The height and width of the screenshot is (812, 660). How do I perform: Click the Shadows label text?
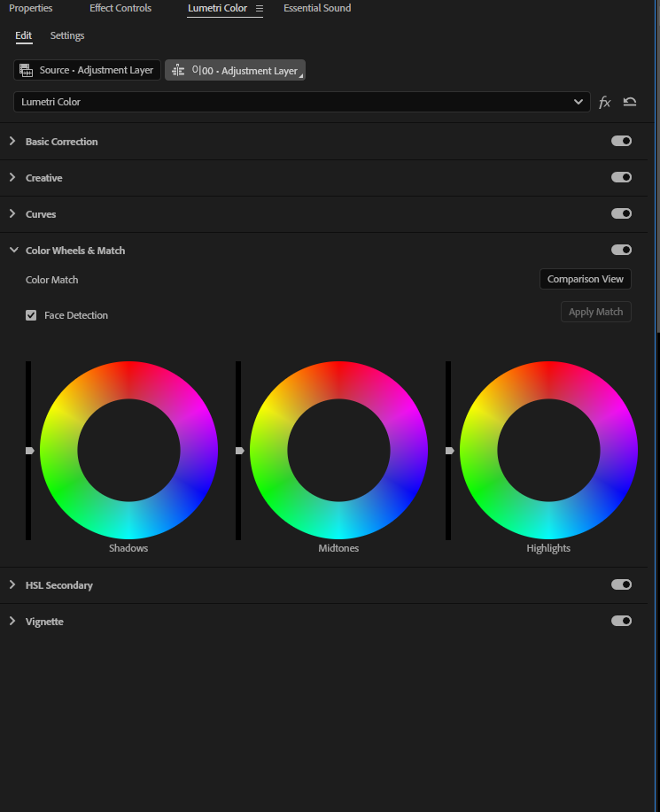[128, 548]
